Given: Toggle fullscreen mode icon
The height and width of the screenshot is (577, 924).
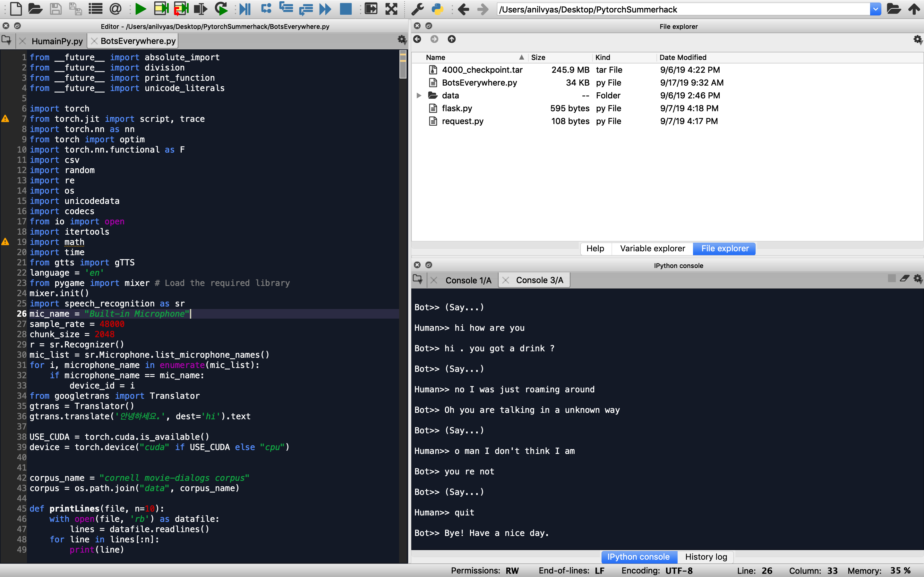Looking at the screenshot, I should (x=391, y=9).
